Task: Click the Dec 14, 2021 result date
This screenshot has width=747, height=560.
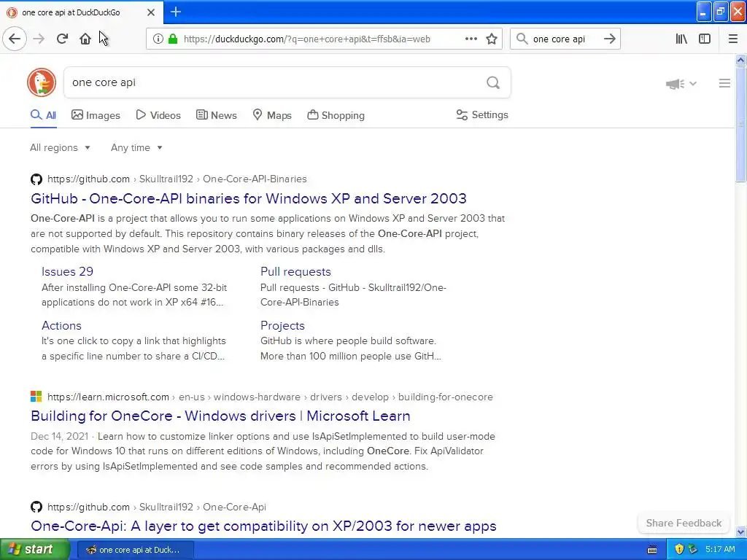Action: pyautogui.click(x=60, y=436)
